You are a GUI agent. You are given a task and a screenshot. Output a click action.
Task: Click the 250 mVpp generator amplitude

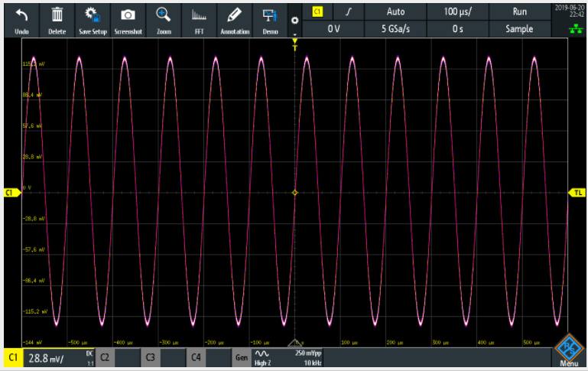(x=308, y=353)
